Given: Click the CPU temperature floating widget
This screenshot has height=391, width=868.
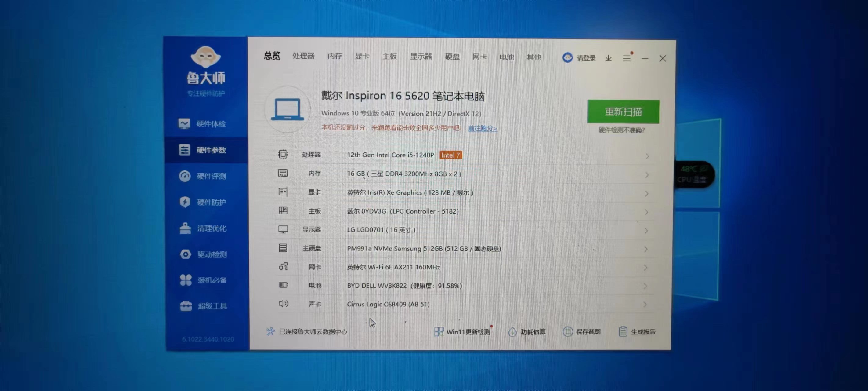Looking at the screenshot, I should [x=694, y=174].
